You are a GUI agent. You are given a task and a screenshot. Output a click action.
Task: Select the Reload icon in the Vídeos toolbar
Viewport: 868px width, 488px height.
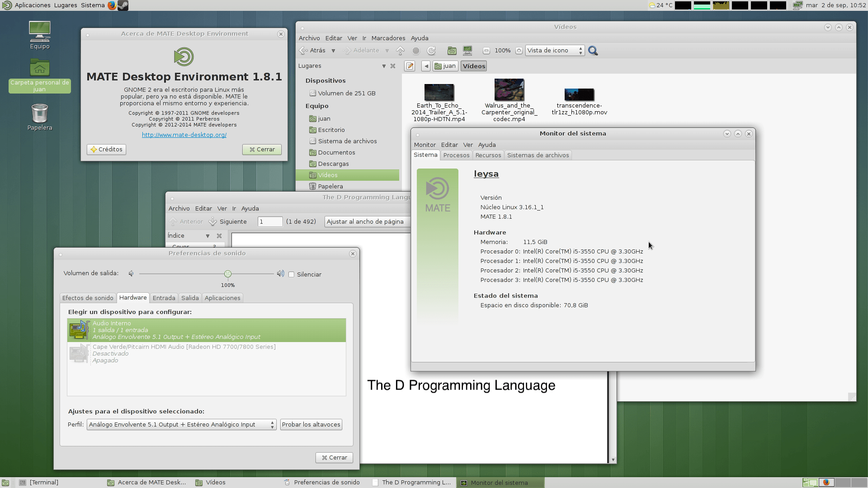(x=431, y=51)
